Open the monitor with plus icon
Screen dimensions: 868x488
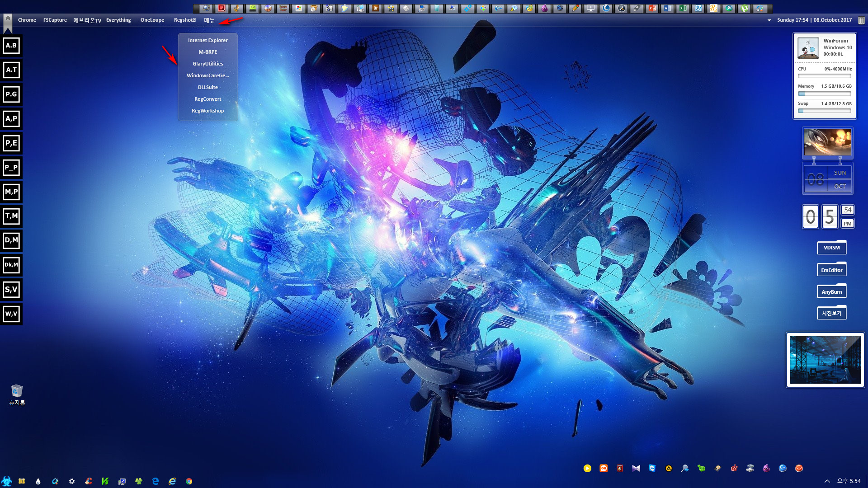coord(590,8)
